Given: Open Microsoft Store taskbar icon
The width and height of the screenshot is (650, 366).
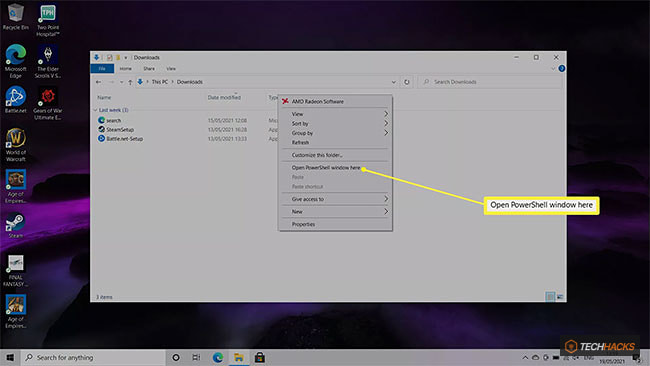Looking at the screenshot, I should pos(260,357).
